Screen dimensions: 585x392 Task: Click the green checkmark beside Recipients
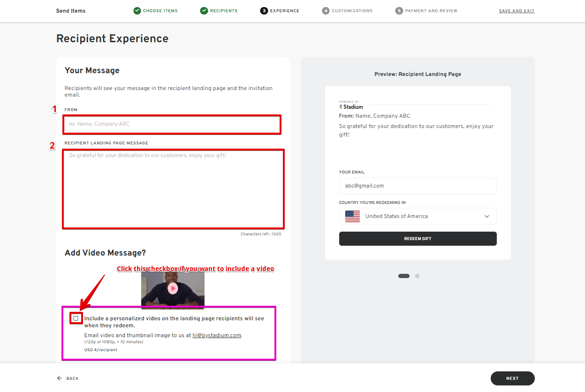click(x=204, y=11)
